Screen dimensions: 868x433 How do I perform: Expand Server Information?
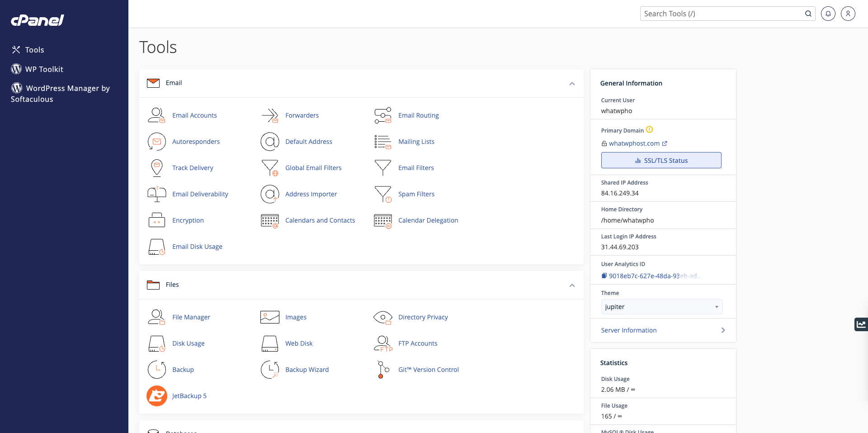point(661,330)
